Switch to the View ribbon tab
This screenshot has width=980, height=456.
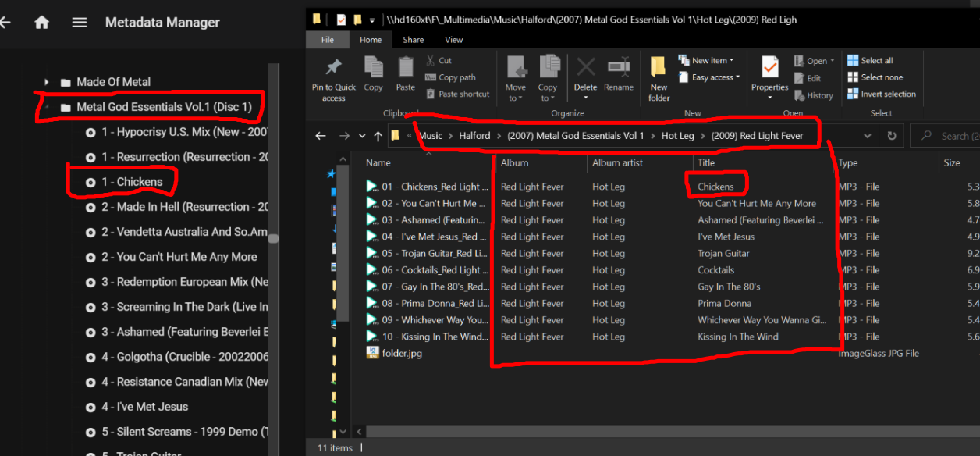pyautogui.click(x=453, y=40)
